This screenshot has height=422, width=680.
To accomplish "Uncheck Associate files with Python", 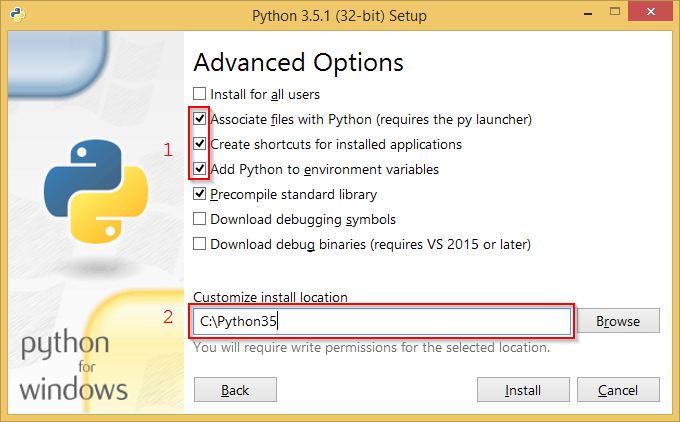I will tap(200, 119).
